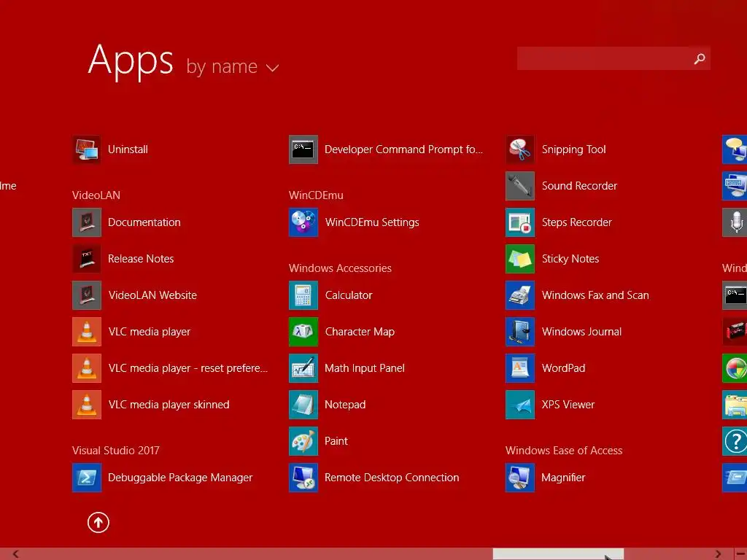Click the 'Steps Recorder' label text

[x=576, y=222]
